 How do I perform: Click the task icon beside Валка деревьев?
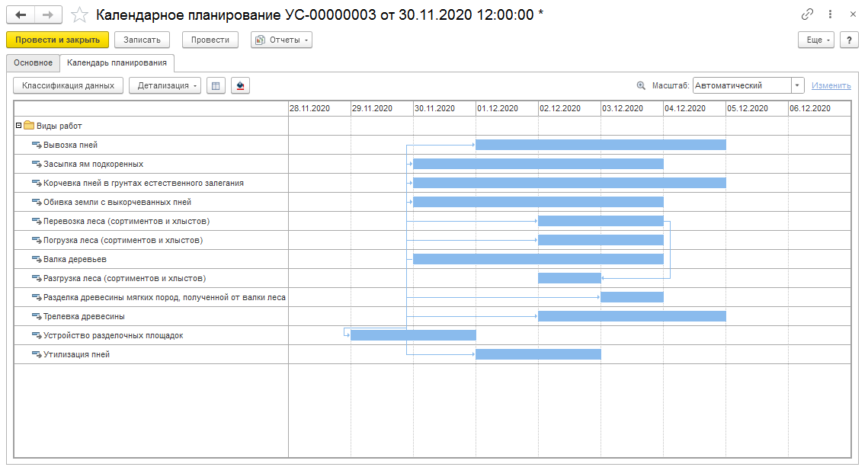37,259
